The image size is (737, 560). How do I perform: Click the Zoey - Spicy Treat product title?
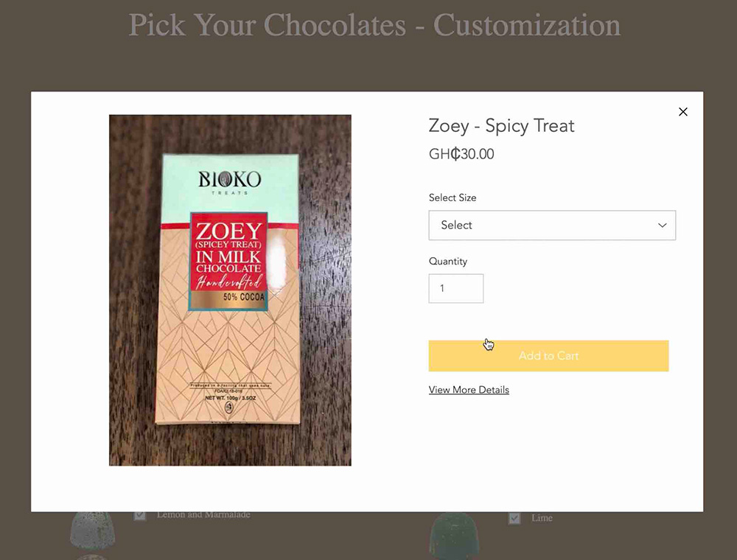click(501, 126)
